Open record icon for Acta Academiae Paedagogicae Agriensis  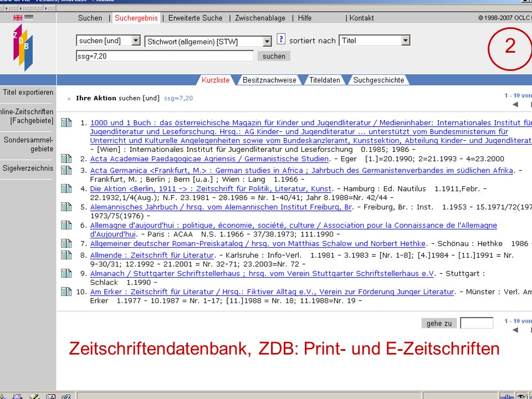pyautogui.click(x=66, y=158)
